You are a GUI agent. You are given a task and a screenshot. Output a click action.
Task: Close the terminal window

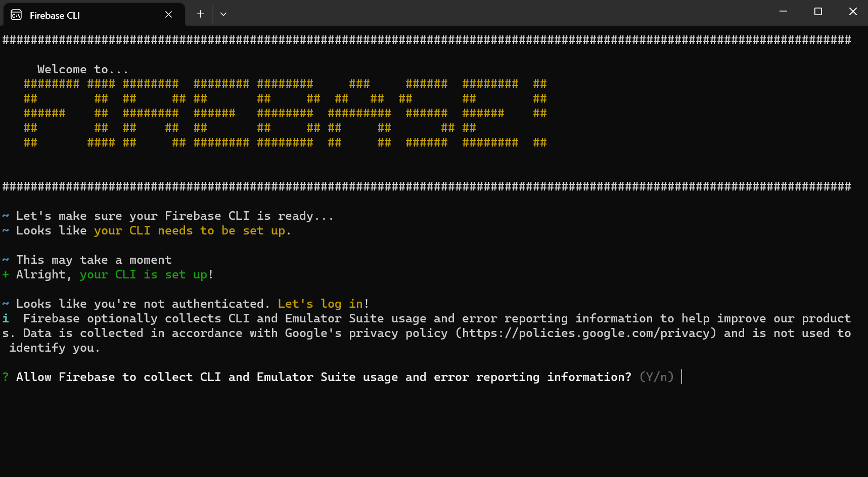tap(853, 11)
